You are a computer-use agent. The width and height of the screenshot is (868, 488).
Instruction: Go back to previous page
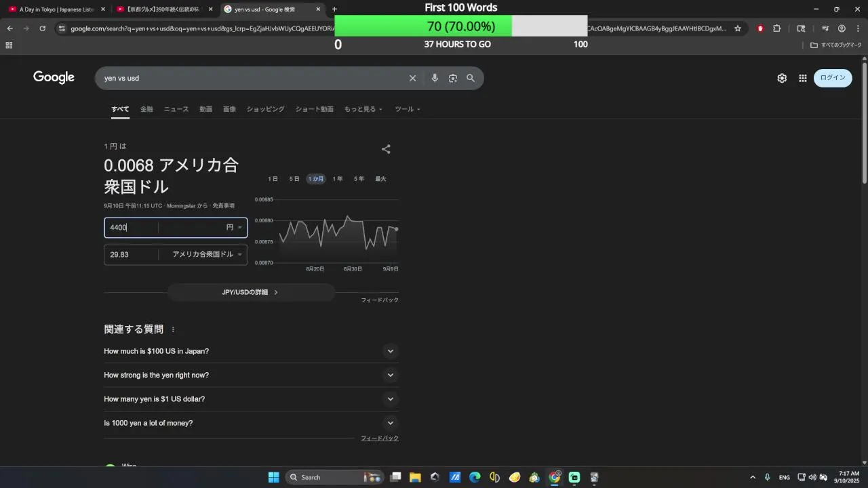[9, 28]
